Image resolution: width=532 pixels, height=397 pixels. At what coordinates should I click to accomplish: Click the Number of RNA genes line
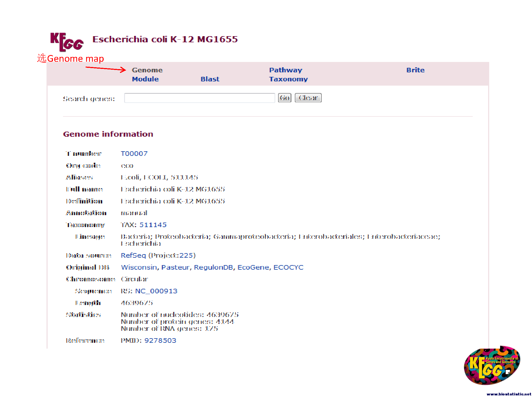pos(169,329)
